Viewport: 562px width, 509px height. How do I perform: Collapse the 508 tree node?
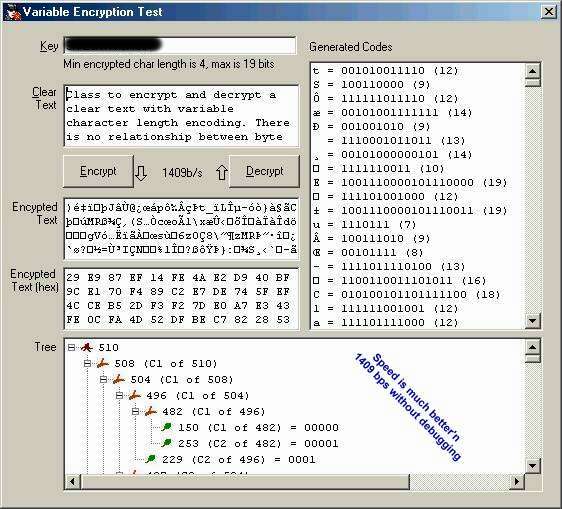87,363
